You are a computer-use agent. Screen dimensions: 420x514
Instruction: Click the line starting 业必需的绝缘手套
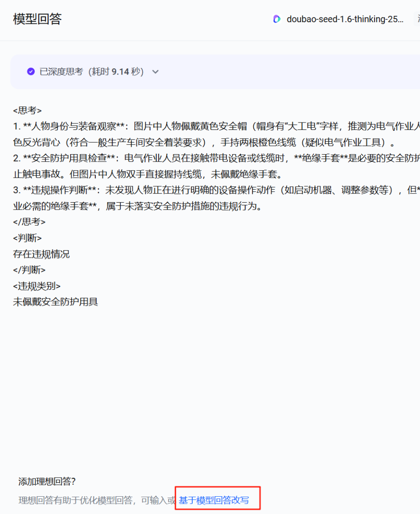pyautogui.click(x=137, y=206)
